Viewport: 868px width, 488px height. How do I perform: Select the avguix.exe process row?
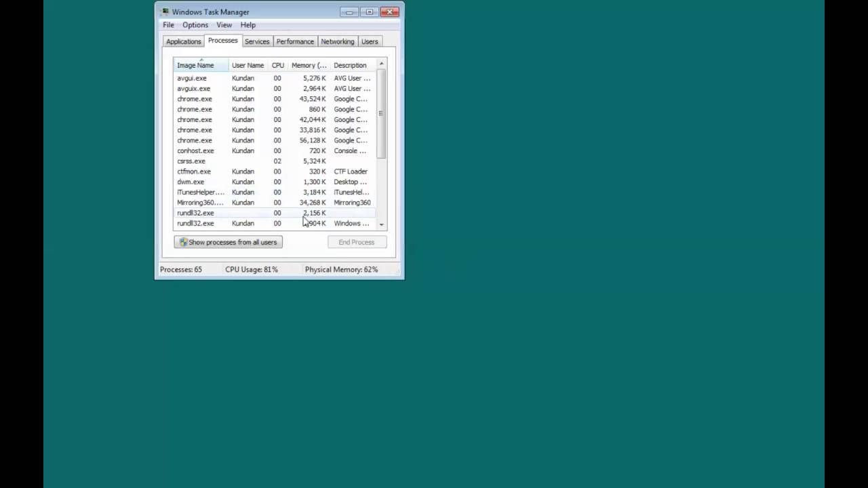[275, 88]
